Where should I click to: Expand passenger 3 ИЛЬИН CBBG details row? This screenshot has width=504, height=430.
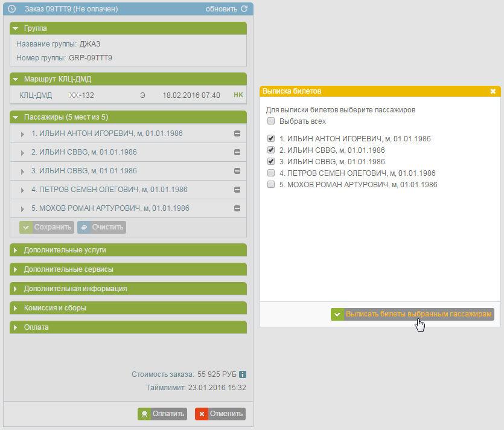point(128,171)
